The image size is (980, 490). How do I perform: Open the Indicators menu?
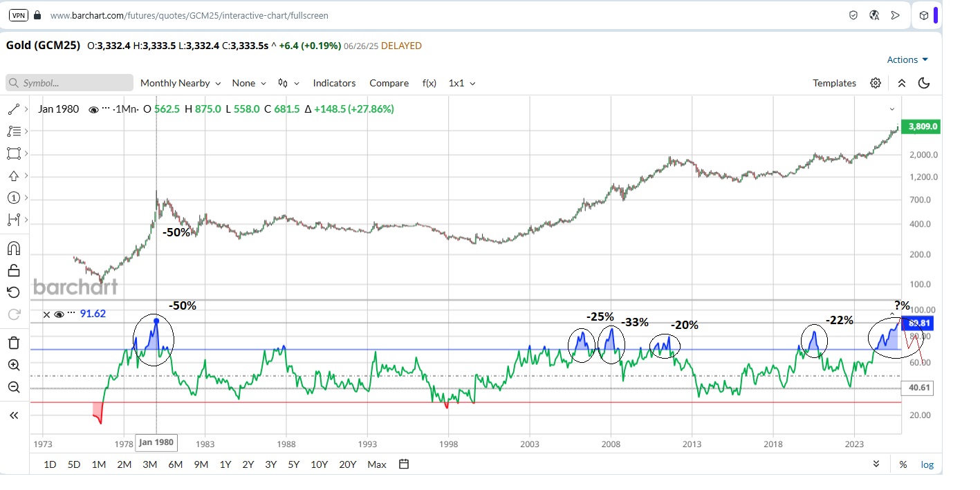[334, 83]
